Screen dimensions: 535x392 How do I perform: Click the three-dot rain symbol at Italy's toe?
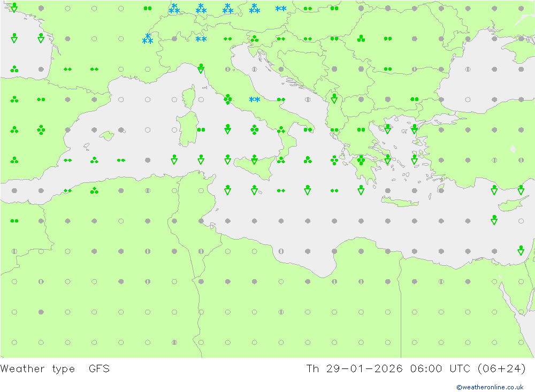pyautogui.click(x=281, y=160)
